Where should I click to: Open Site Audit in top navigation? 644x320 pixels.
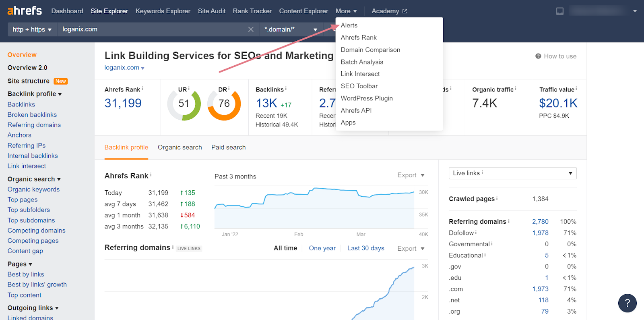(212, 11)
